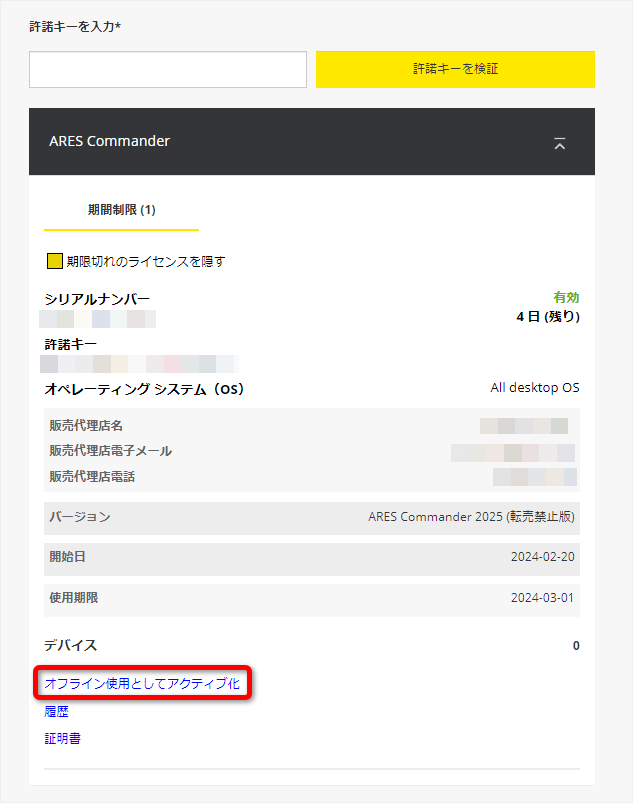Click the 許諾キーを入力* field label

[x=75, y=27]
